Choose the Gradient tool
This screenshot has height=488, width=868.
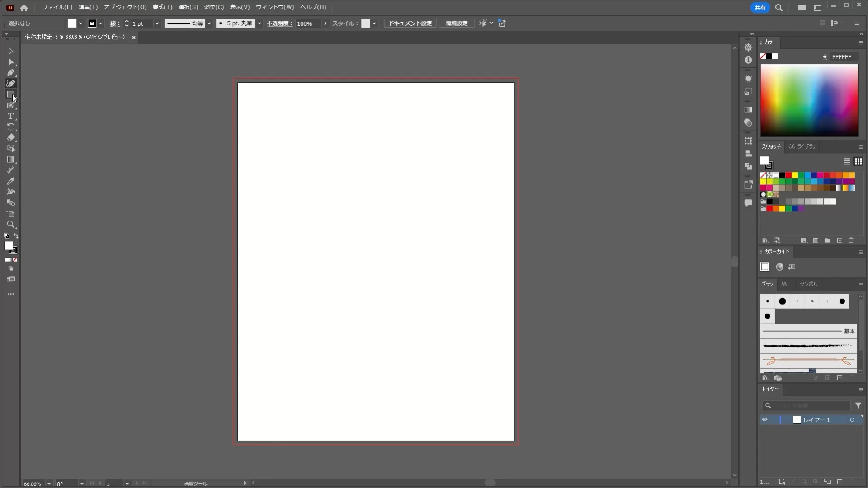tap(11, 160)
